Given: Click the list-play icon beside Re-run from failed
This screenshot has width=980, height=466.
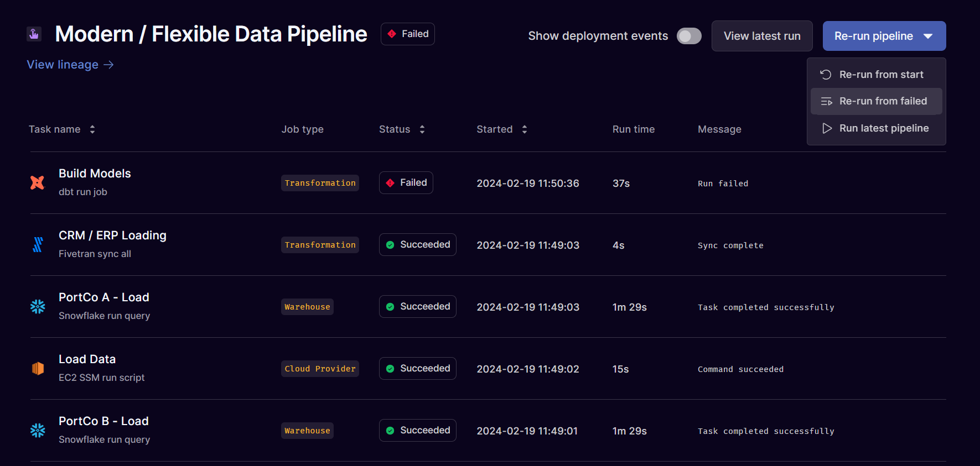Looking at the screenshot, I should tap(827, 102).
